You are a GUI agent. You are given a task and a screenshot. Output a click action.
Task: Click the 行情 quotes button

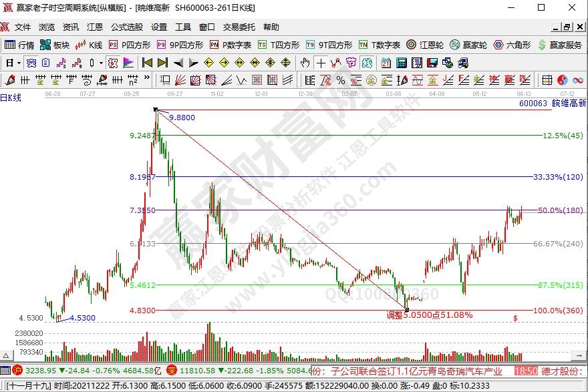tap(19, 45)
